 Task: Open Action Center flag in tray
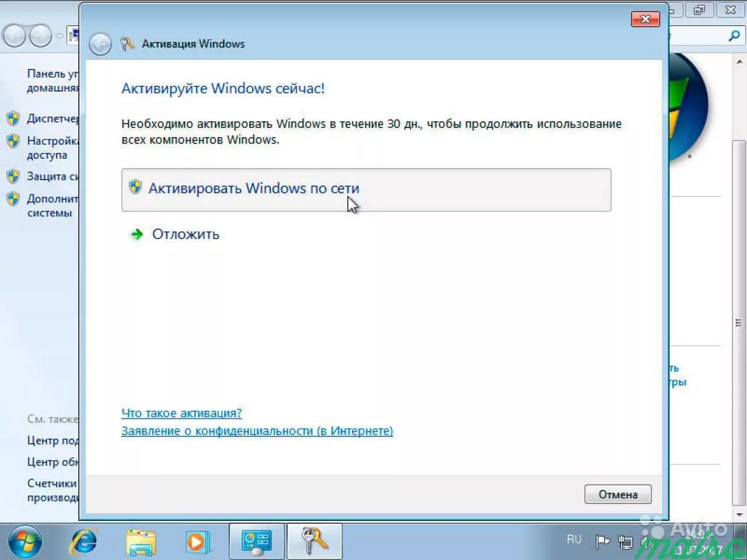pyautogui.click(x=603, y=542)
